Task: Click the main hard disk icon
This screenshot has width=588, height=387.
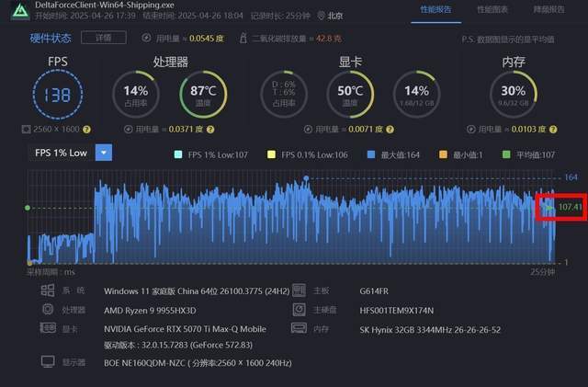Action: [x=298, y=309]
